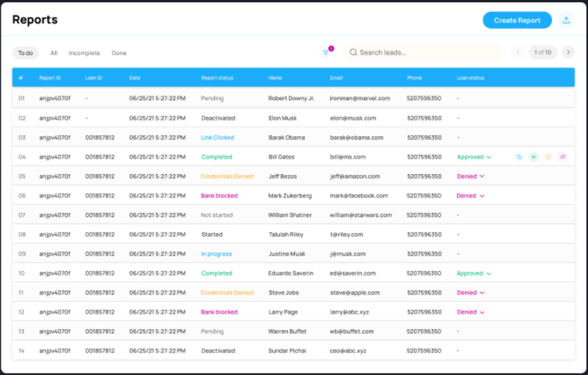Go to the previous page arrow
Viewport: 588px width, 375px height.
click(x=518, y=52)
